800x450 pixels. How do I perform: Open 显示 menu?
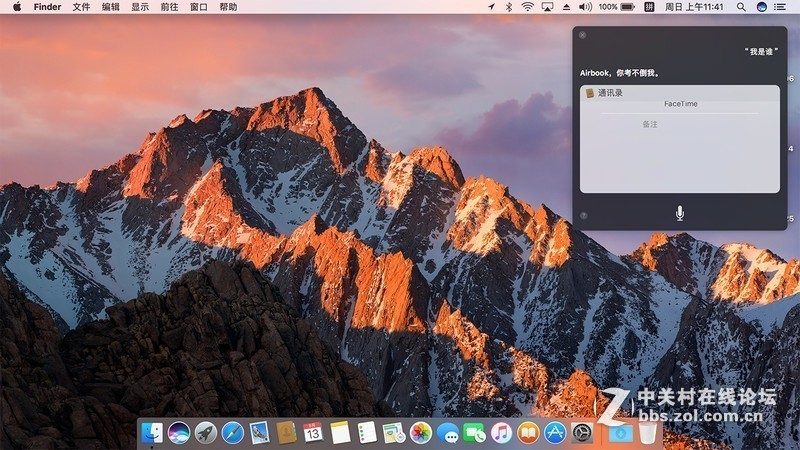[x=140, y=7]
